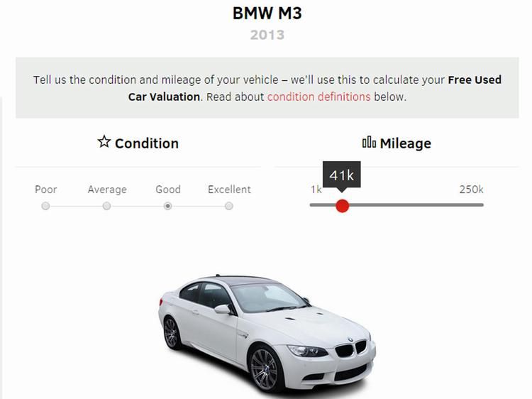Screen dimensions: 532x399
Task: Select the Average condition radio button
Action: (106, 206)
